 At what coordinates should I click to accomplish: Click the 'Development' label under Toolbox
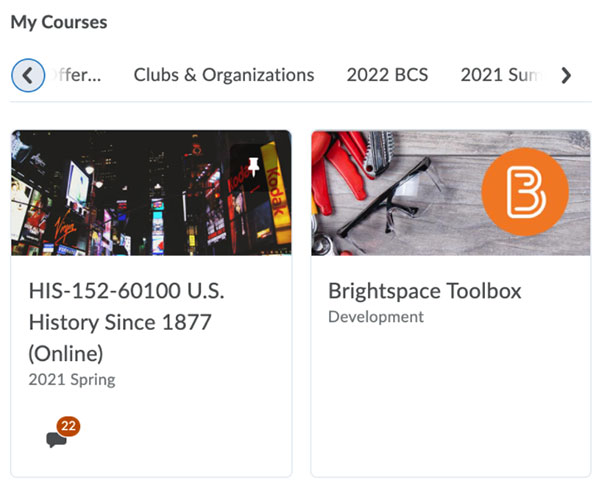376,317
